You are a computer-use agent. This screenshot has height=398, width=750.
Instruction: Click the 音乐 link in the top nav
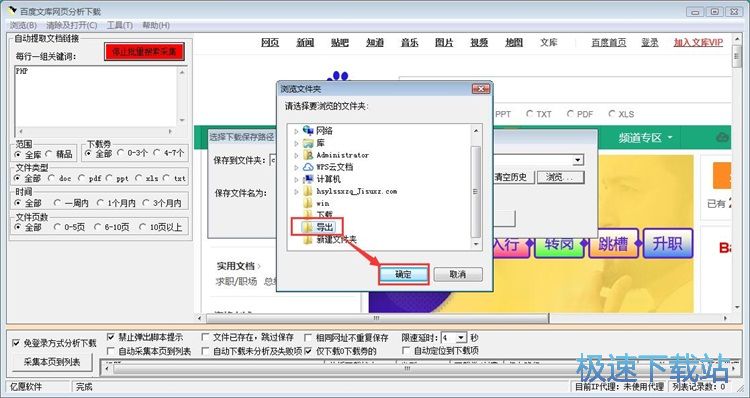(x=409, y=42)
